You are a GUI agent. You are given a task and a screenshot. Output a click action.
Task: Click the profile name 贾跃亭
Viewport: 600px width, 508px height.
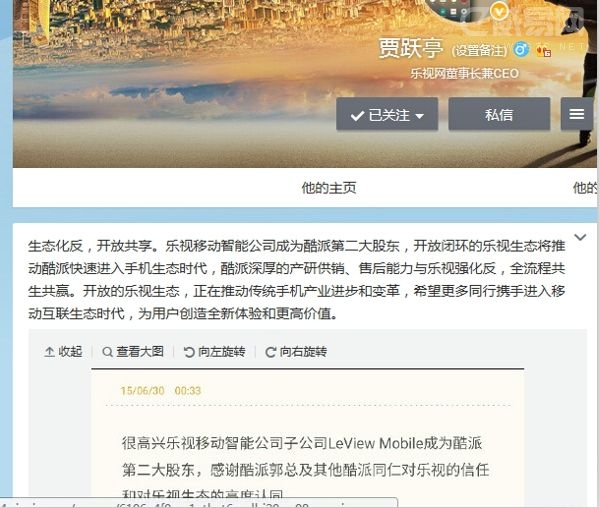411,49
